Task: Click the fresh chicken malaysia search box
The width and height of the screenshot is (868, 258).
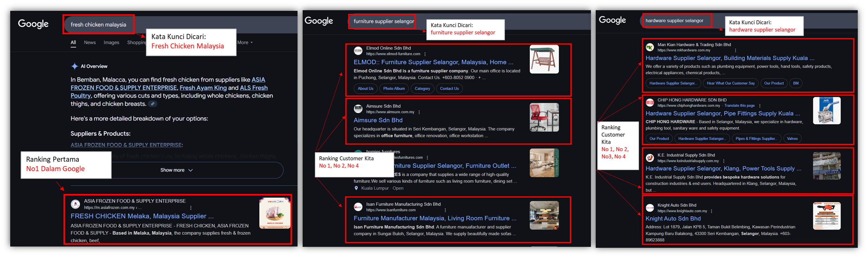Action: tap(98, 25)
